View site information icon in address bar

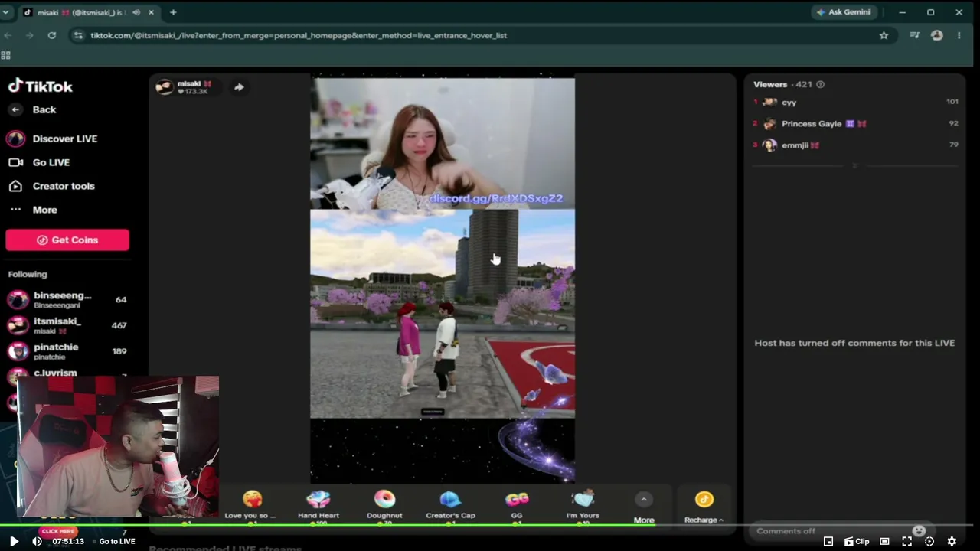coord(78,35)
